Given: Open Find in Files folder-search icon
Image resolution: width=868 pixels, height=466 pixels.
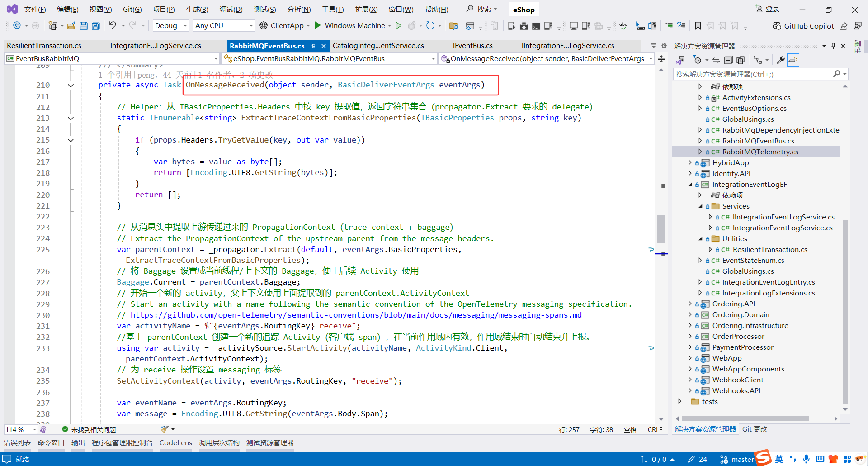Looking at the screenshot, I should tap(453, 26).
